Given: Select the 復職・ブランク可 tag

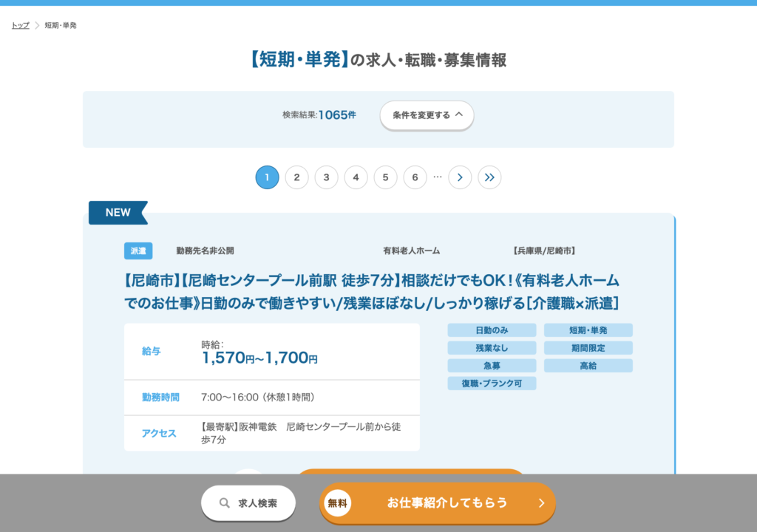Looking at the screenshot, I should point(492,383).
